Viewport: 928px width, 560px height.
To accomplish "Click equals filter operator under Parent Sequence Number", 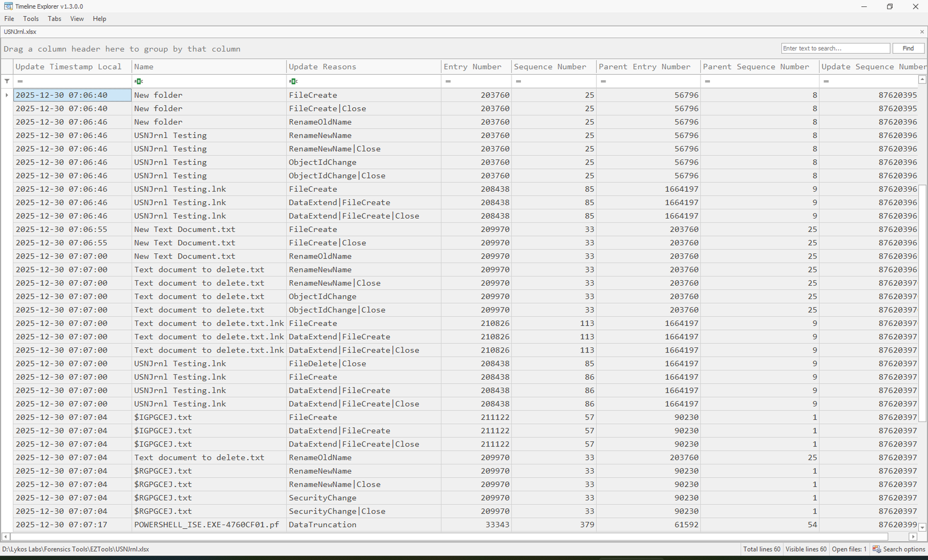I will [x=708, y=81].
